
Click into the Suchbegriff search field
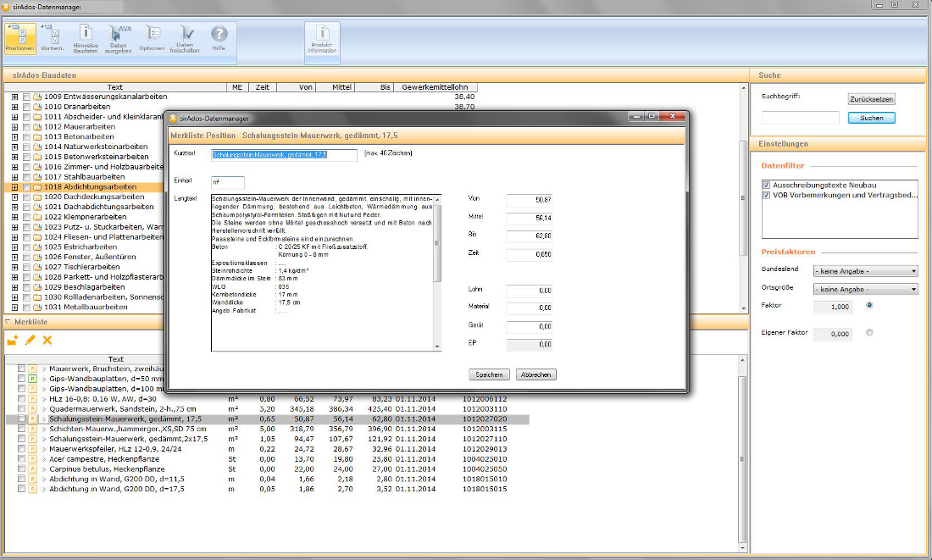tap(800, 118)
